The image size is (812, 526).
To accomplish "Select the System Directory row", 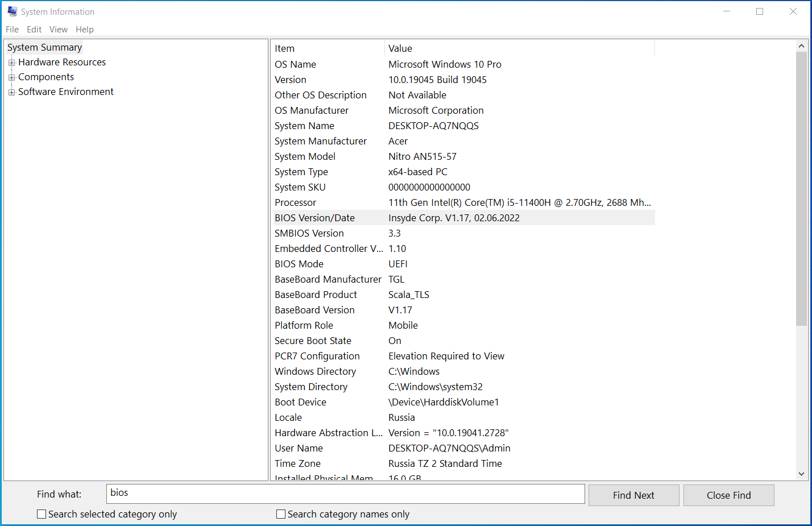I will 463,387.
